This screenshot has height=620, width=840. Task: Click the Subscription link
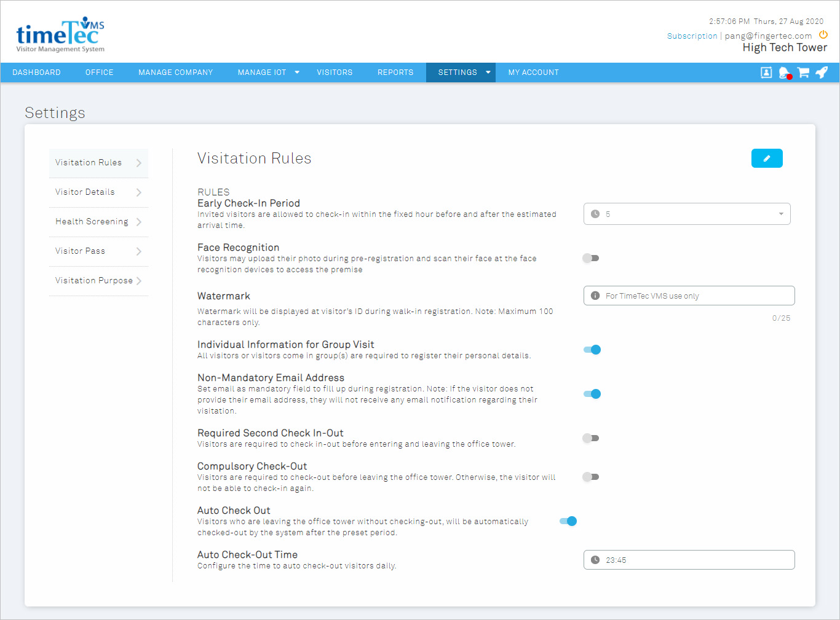coord(692,36)
